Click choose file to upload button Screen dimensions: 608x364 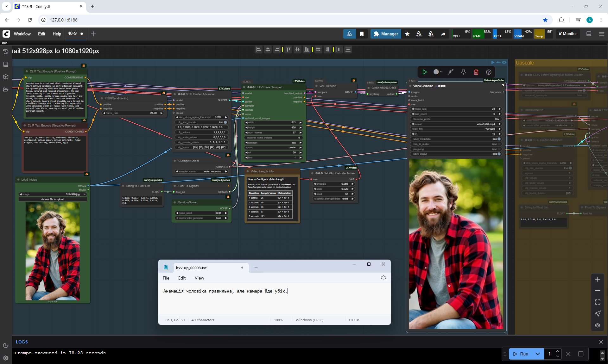53,199
